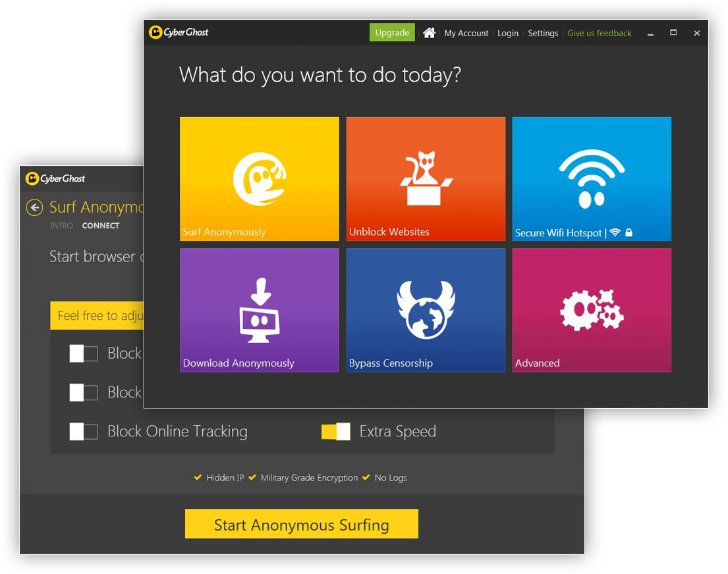The image size is (728, 574).
Task: Click the No Logs label
Action: 391,477
